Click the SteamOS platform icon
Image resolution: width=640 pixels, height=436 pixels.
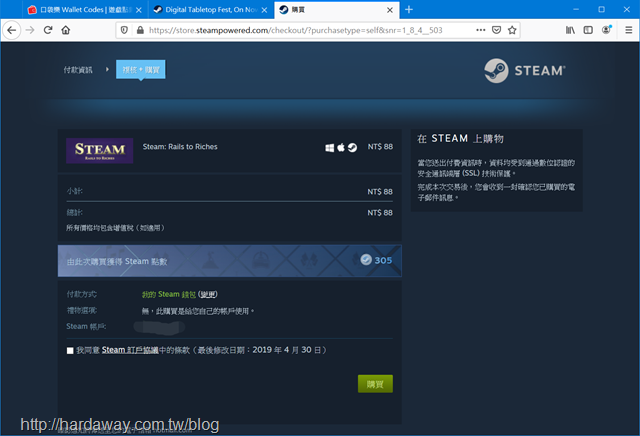tap(352, 147)
